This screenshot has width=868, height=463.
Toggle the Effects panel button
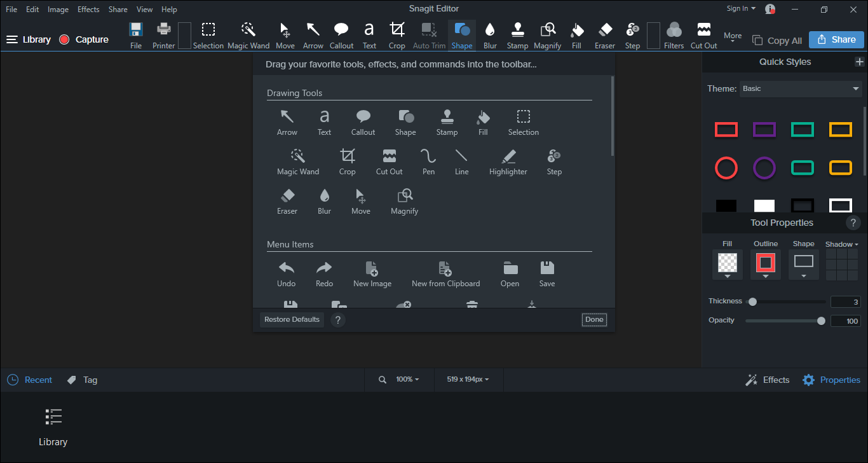coord(767,380)
